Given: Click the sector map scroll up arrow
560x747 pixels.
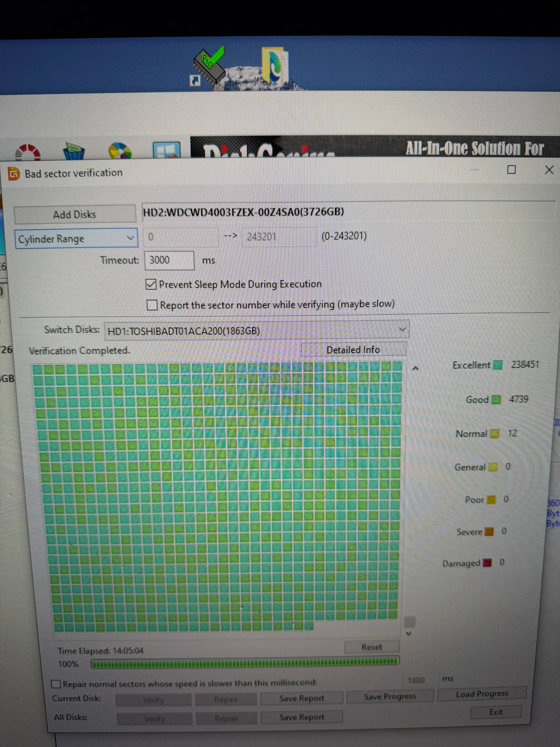Looking at the screenshot, I should [x=415, y=369].
